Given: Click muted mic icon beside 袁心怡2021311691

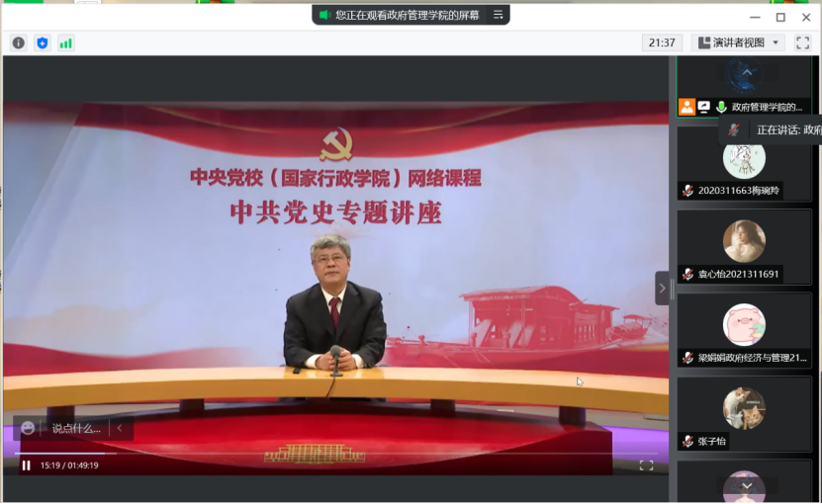Looking at the screenshot, I should pyautogui.click(x=688, y=274).
